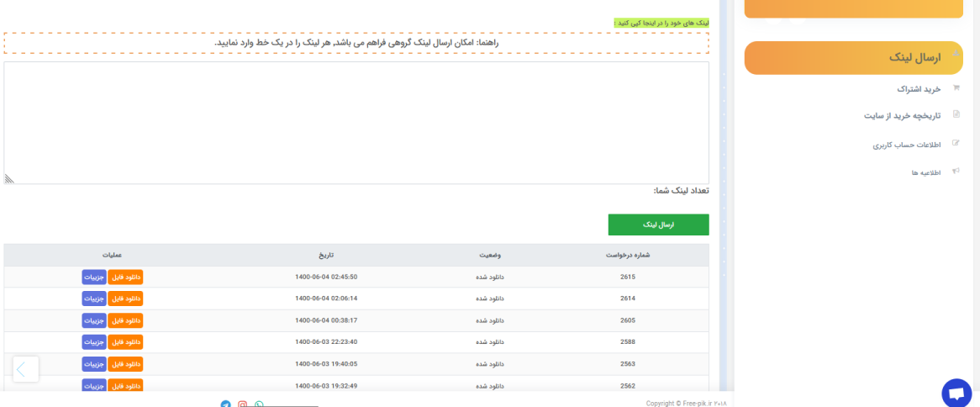Click the شماره درخواست column header
The width and height of the screenshot is (980, 407).
628,255
